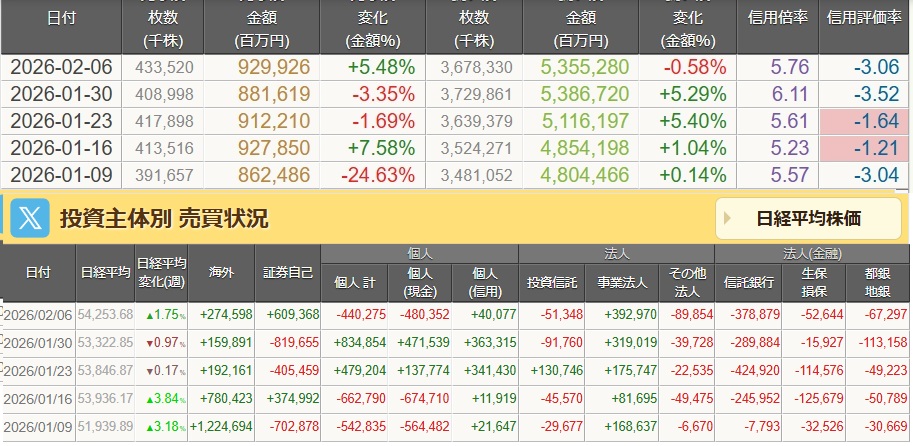Click the pink highlighted -1.21 cell
Viewport: 913px width, 446px height.
pos(864,148)
